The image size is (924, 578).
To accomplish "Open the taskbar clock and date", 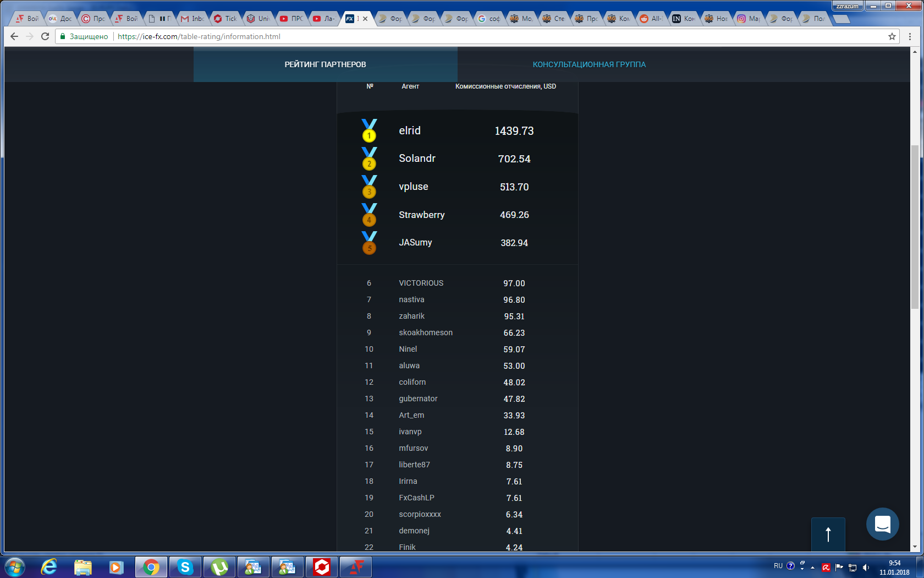I will 894,568.
